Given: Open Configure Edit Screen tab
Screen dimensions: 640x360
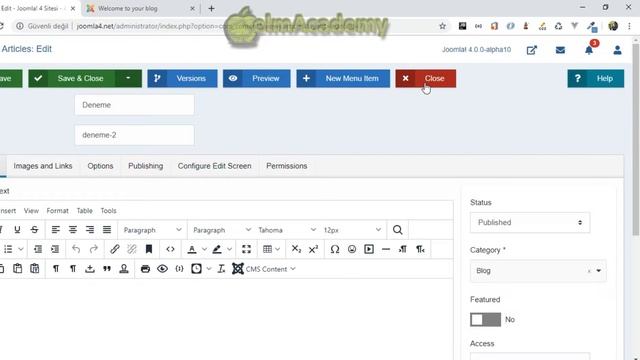Looking at the screenshot, I should [215, 166].
